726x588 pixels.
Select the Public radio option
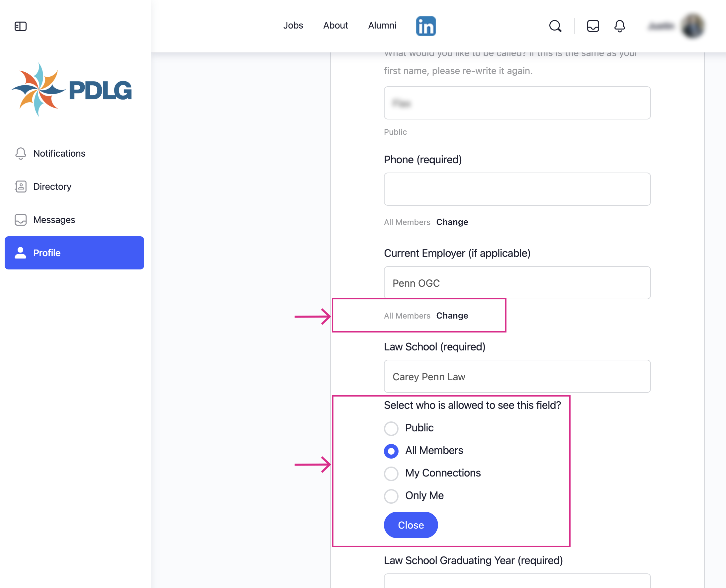coord(391,428)
